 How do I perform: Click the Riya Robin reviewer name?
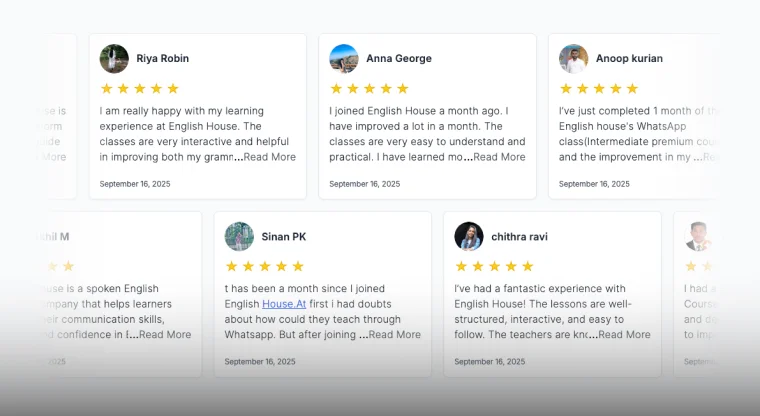point(163,58)
